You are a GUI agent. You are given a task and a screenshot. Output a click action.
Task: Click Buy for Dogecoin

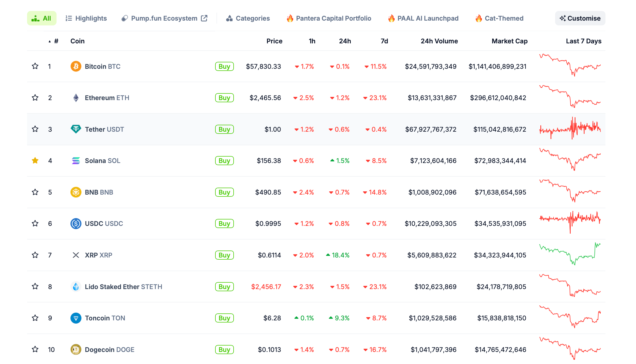coord(225,350)
